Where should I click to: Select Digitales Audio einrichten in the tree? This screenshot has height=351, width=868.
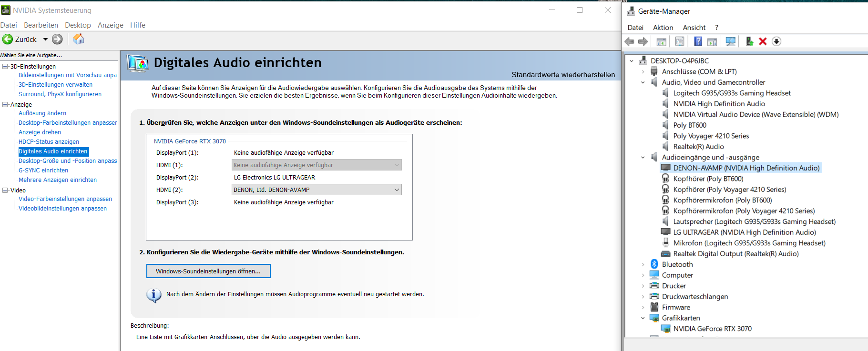pos(53,151)
